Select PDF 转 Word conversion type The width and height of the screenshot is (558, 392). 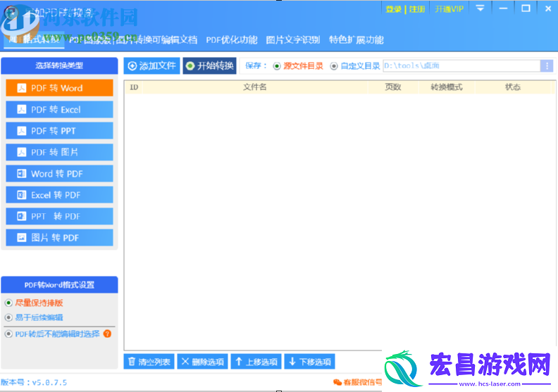click(x=59, y=88)
